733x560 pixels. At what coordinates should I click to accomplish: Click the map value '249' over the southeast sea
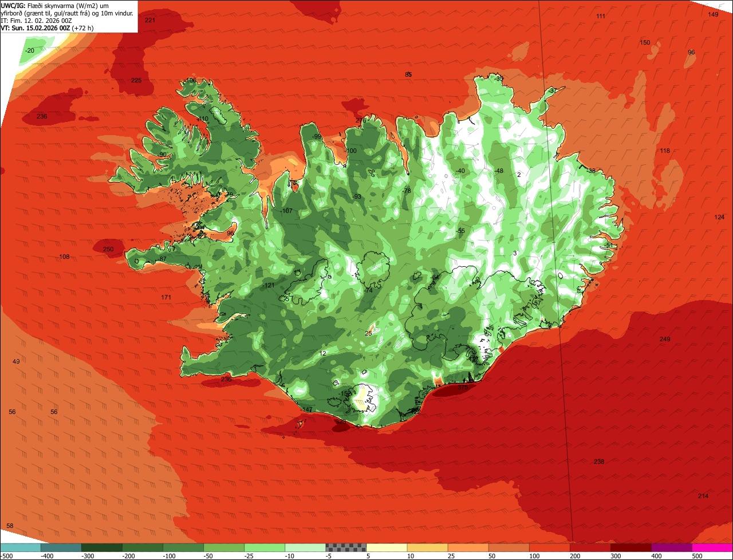[x=664, y=340]
